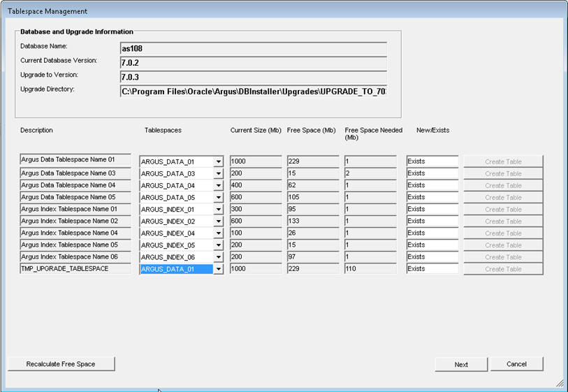
Task: Click free space value 26 for ARGUS_INDEX_04
Action: pyautogui.click(x=313, y=233)
